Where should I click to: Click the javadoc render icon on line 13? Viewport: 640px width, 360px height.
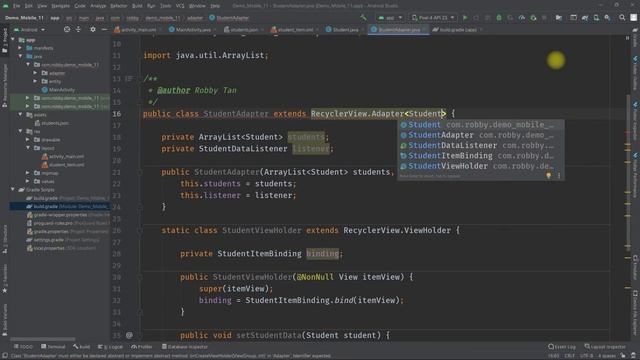coord(129,78)
